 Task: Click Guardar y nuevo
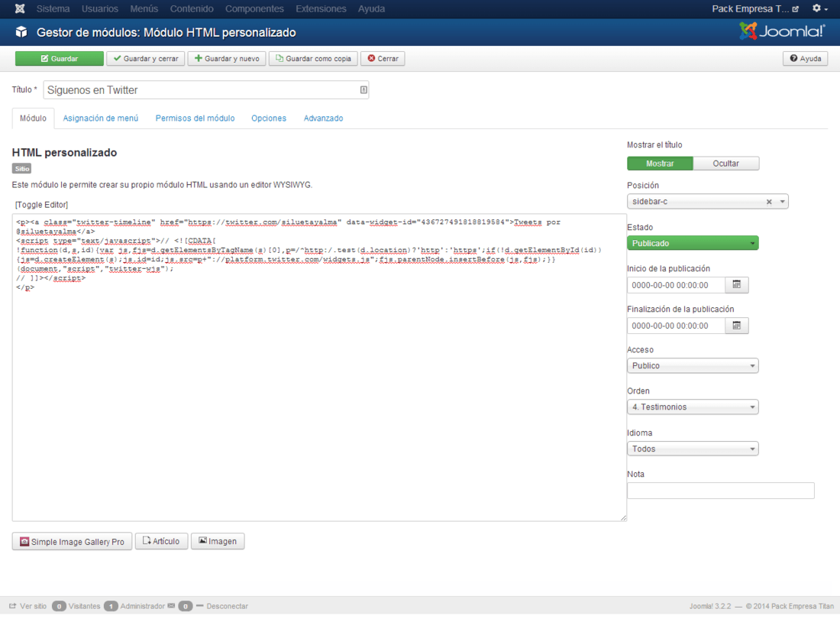pos(227,58)
